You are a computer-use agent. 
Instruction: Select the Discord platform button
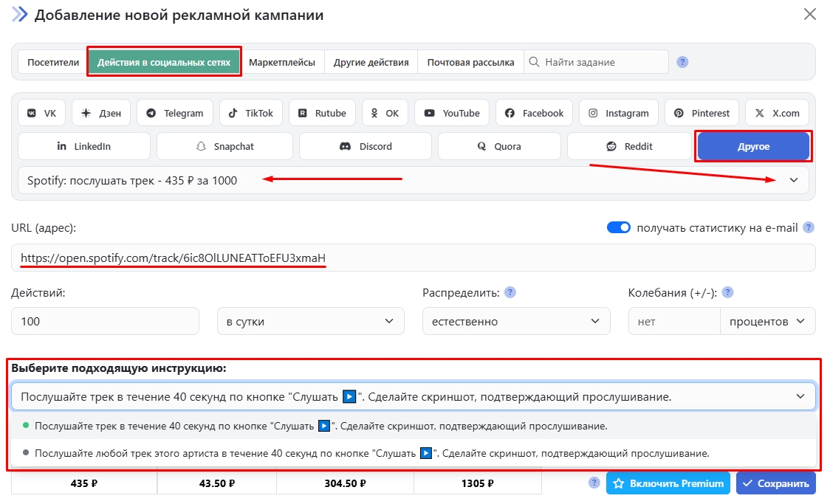[366, 146]
